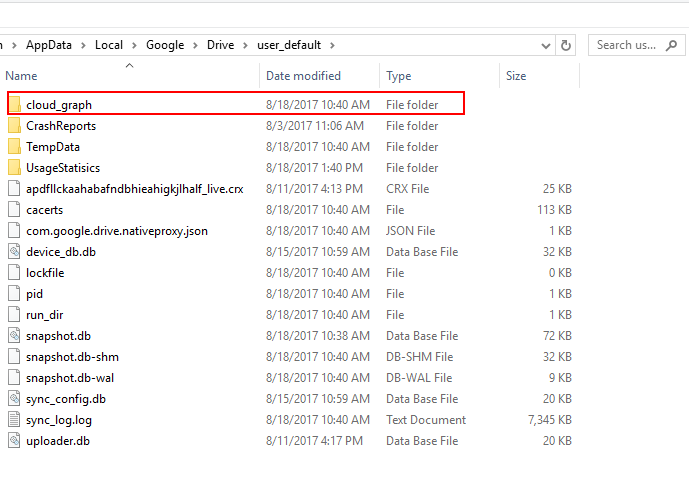Click the 7,345 KB size value
Viewport: 689px width, 483px height.
550,420
